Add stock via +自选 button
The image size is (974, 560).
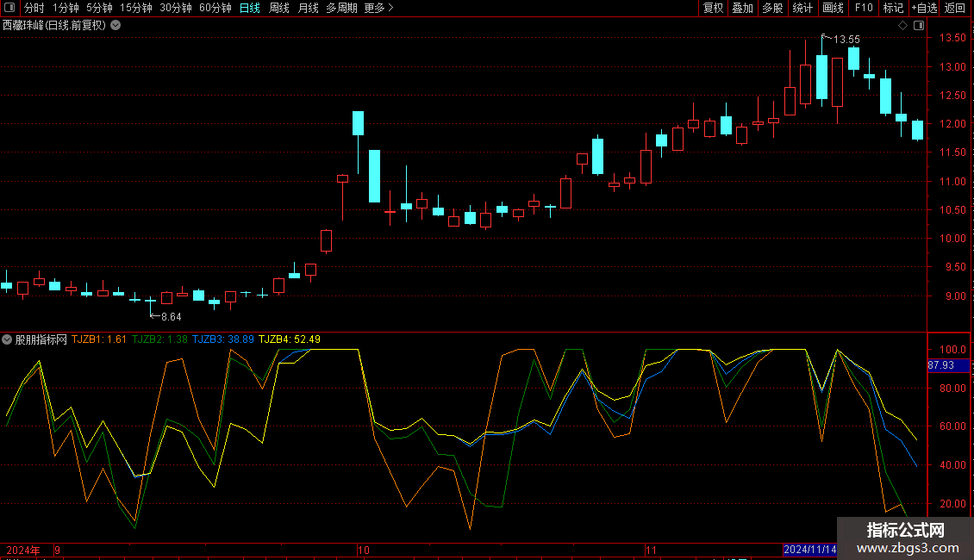(x=924, y=8)
